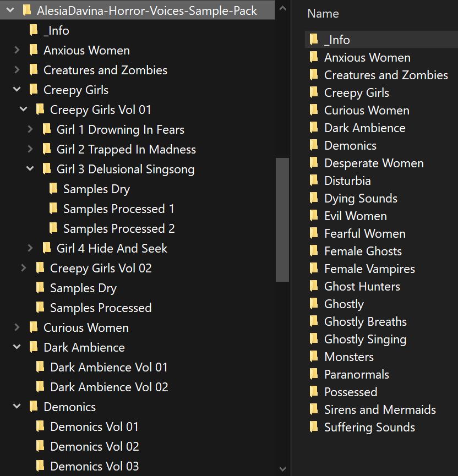Click Possessed folder icon
Screen dimensions: 458x476
point(314,391)
